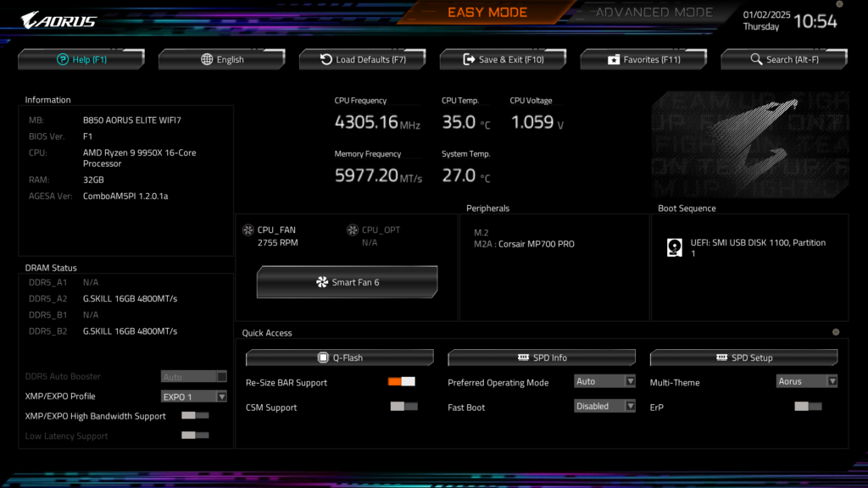Launch Q-Flash utility

click(x=340, y=358)
